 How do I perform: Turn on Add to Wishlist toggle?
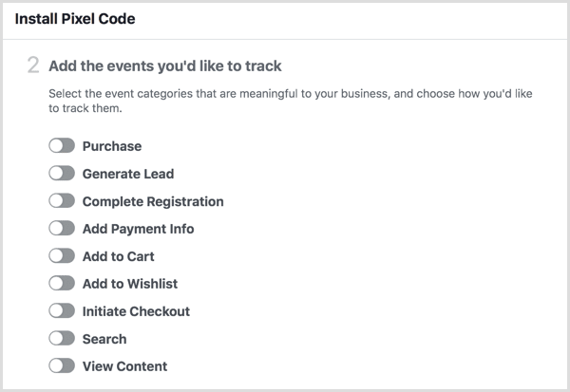[x=62, y=284]
